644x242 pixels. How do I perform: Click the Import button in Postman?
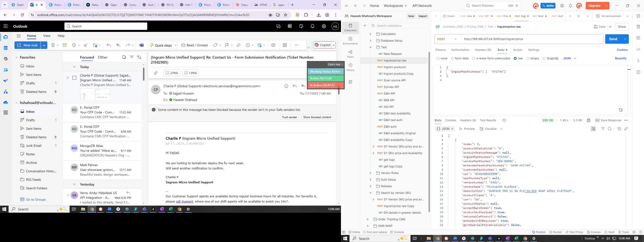[x=423, y=16]
